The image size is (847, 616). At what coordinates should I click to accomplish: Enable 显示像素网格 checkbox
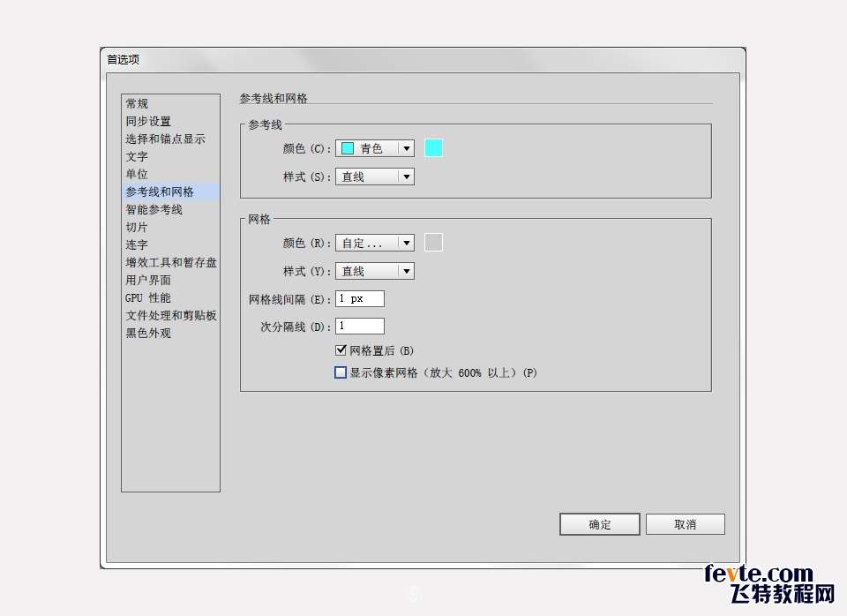click(341, 372)
